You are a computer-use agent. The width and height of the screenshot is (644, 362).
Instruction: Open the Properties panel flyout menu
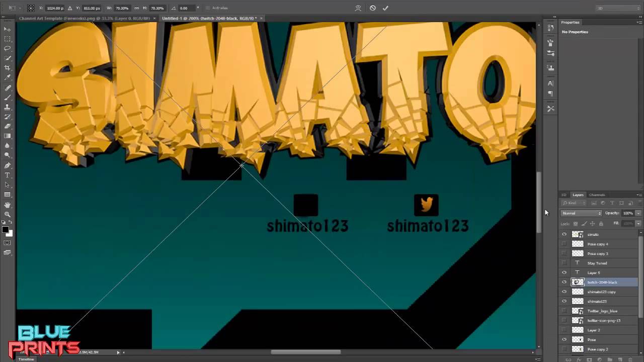639,22
